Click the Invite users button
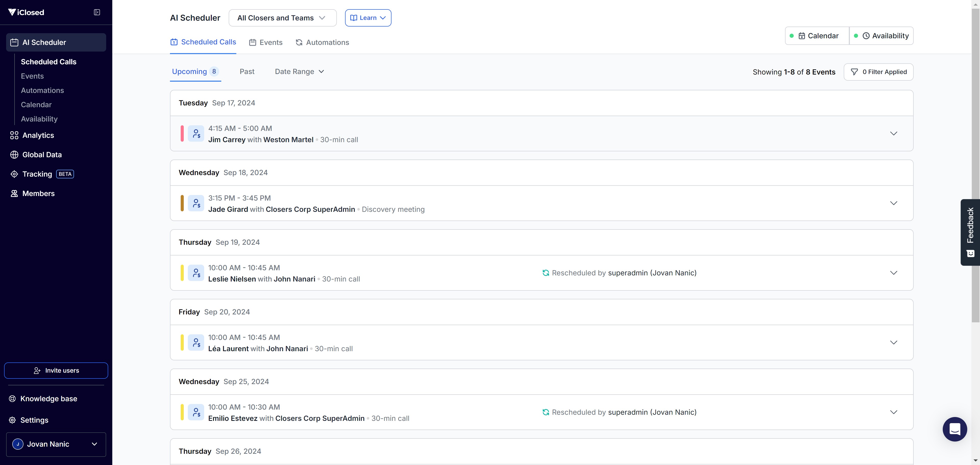The height and width of the screenshot is (465, 980). pyautogui.click(x=56, y=371)
